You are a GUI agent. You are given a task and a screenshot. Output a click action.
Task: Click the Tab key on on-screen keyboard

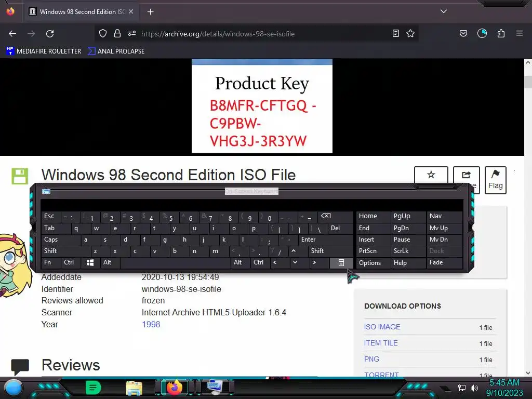56,229
